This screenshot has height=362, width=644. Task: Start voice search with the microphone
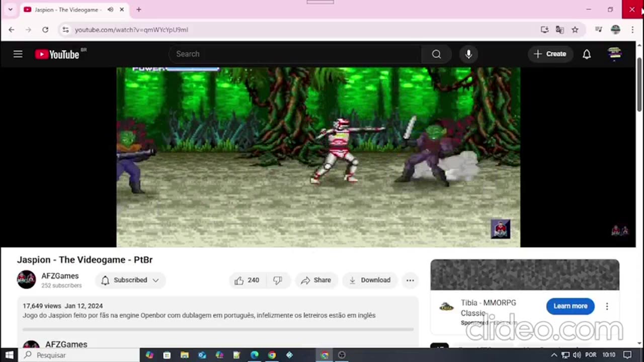click(468, 54)
